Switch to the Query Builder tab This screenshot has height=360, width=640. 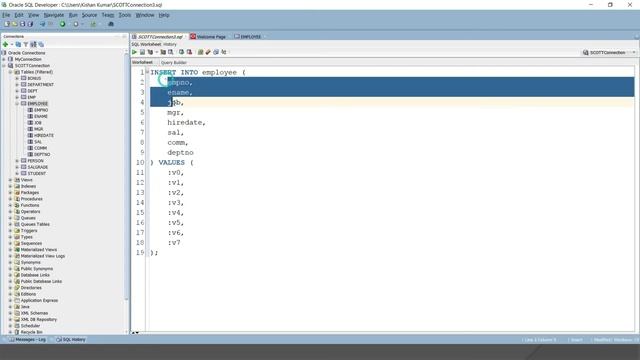(173, 62)
